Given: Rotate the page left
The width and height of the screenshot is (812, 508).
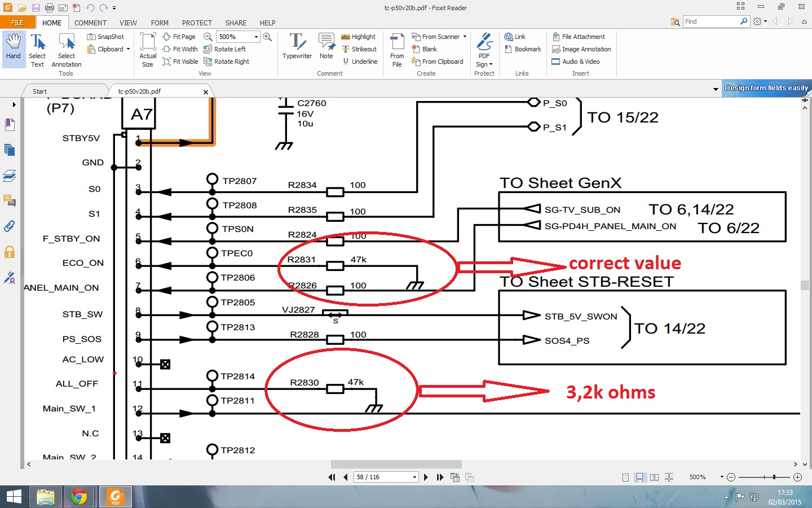Looking at the screenshot, I should coord(224,49).
